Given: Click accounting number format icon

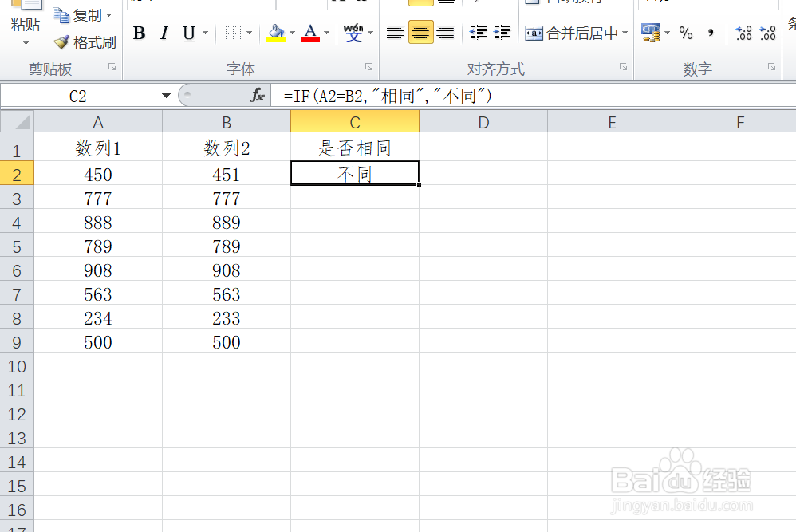Looking at the screenshot, I should tap(651, 33).
